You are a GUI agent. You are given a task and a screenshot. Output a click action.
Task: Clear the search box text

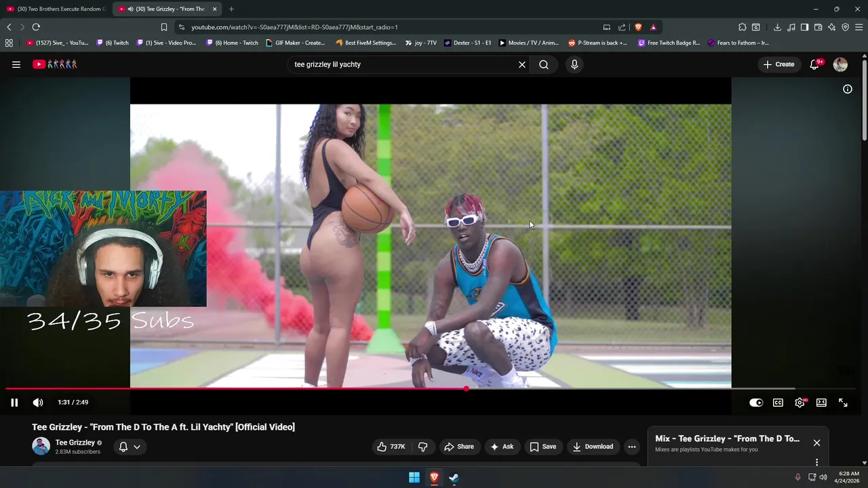pos(522,64)
